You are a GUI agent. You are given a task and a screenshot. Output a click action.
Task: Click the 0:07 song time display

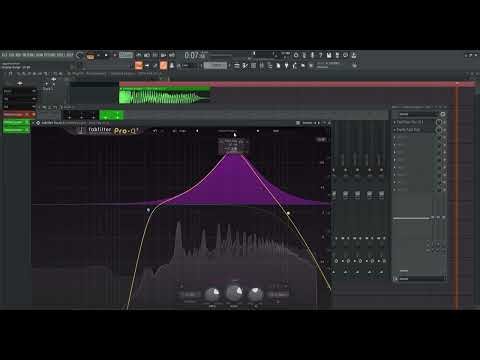pos(195,55)
